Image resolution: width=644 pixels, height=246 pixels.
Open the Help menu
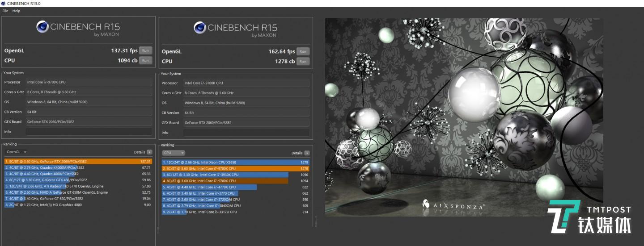[17, 11]
